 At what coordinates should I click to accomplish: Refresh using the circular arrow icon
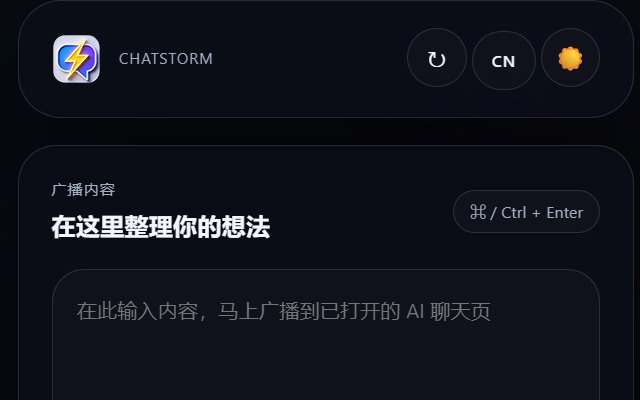437,58
